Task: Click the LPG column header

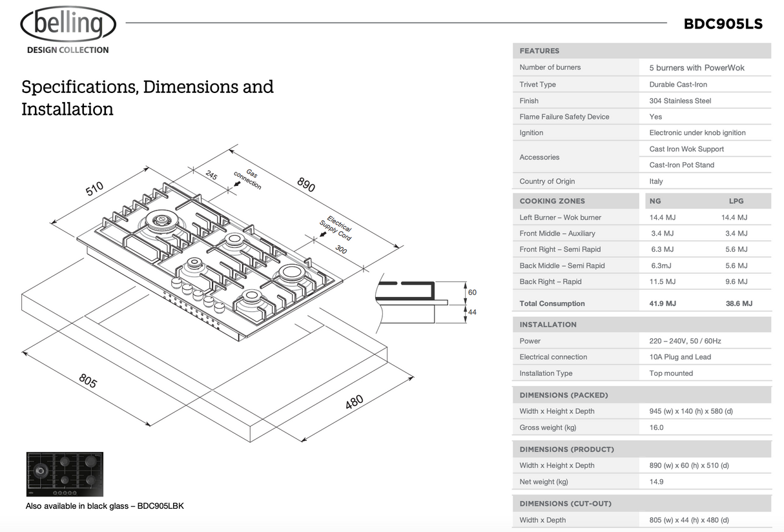Action: point(736,201)
